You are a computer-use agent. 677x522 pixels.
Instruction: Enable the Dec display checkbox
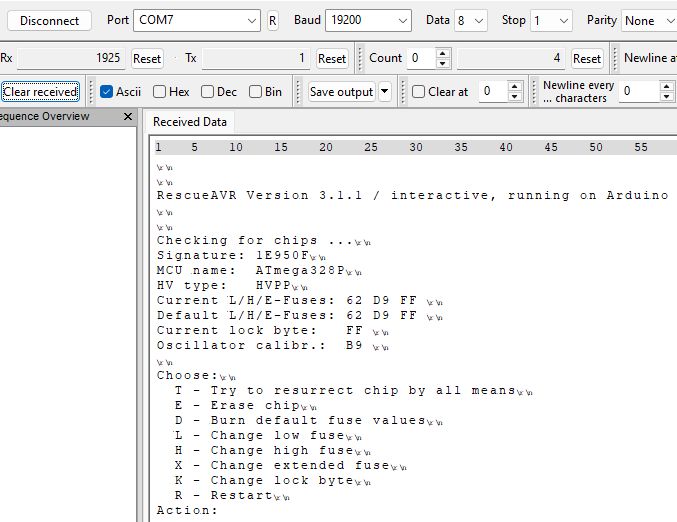(208, 92)
